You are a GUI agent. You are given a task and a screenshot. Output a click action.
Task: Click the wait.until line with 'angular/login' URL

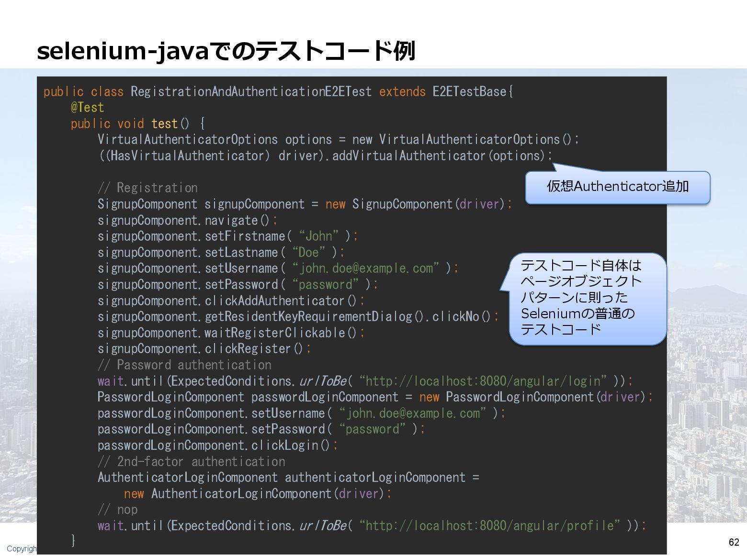[365, 381]
